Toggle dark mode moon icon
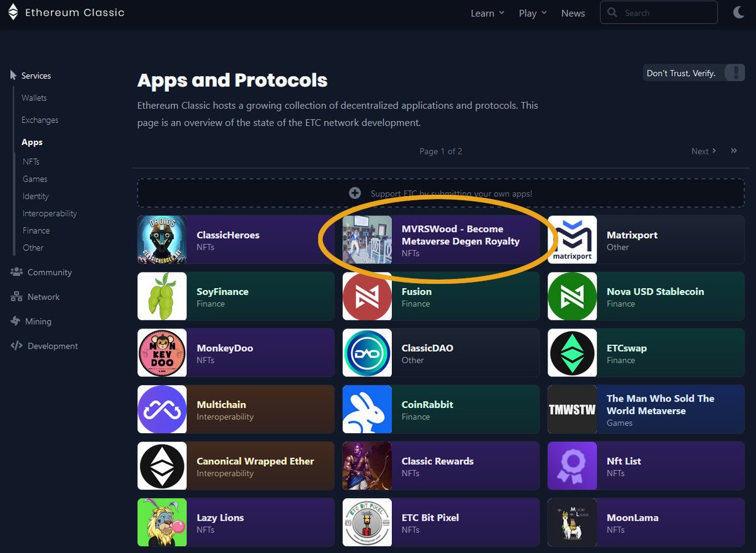 (x=738, y=13)
